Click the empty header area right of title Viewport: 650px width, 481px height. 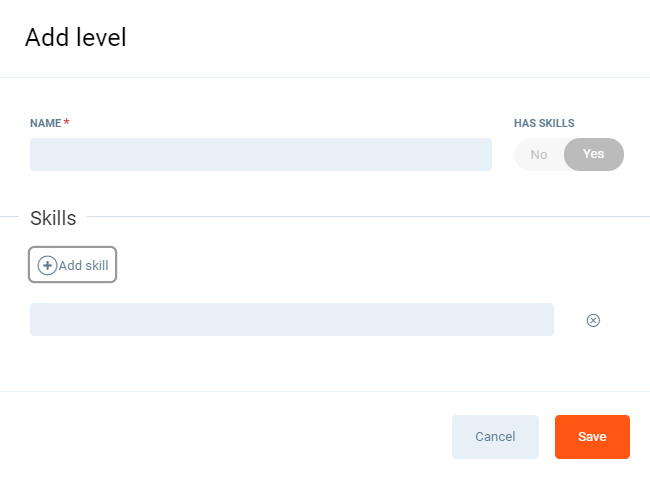pyautogui.click(x=400, y=38)
